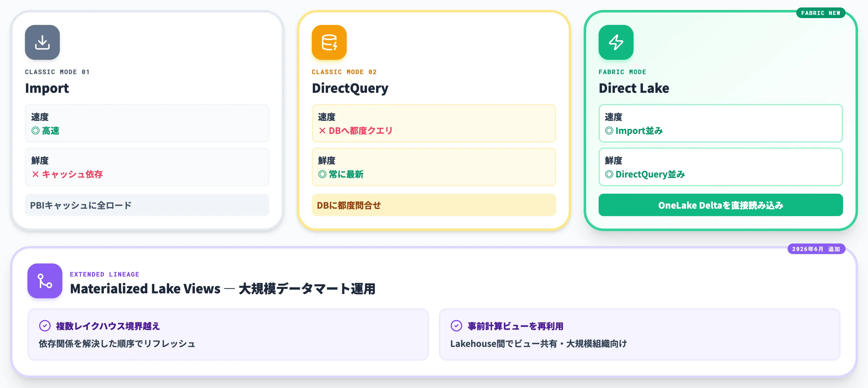
Task: Select the Direct Lake card title
Action: [x=634, y=88]
